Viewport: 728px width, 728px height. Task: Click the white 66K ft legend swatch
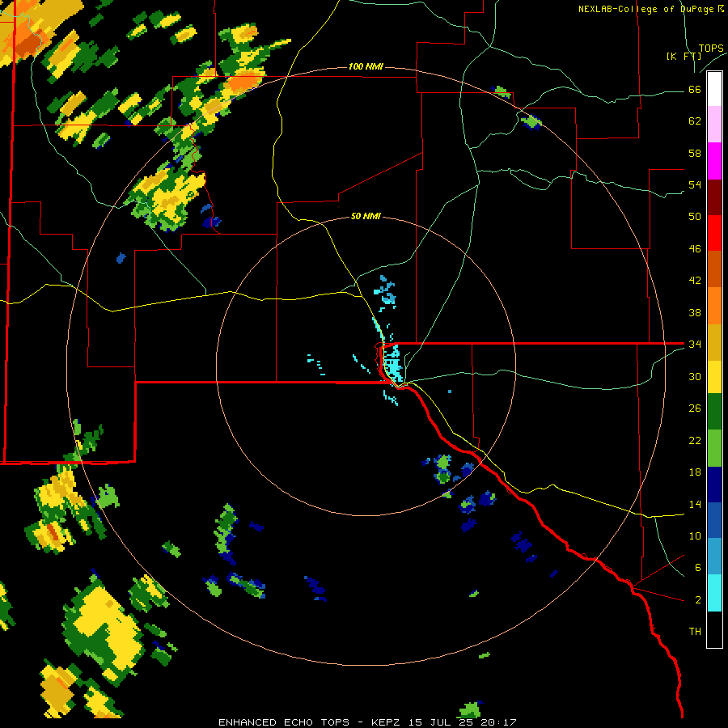pos(714,89)
